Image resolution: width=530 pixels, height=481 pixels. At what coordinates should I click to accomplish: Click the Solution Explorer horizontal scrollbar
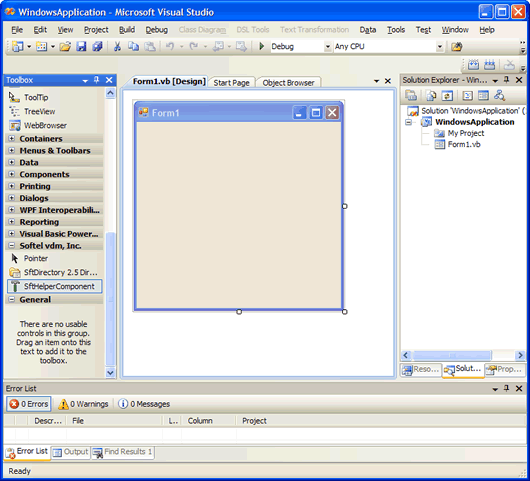click(463, 355)
